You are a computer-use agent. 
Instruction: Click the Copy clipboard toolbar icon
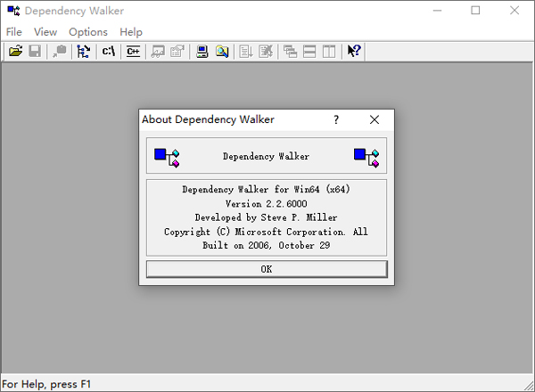point(60,52)
